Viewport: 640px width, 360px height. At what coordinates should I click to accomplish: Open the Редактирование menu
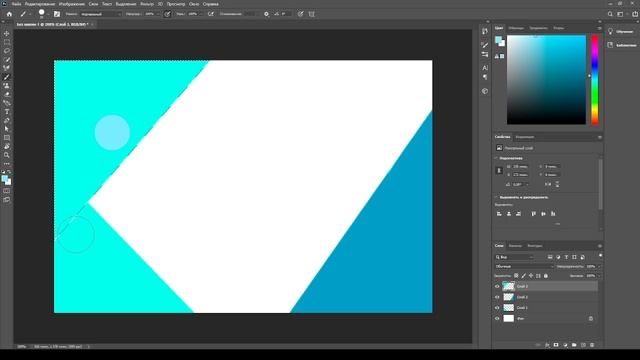click(x=40, y=4)
